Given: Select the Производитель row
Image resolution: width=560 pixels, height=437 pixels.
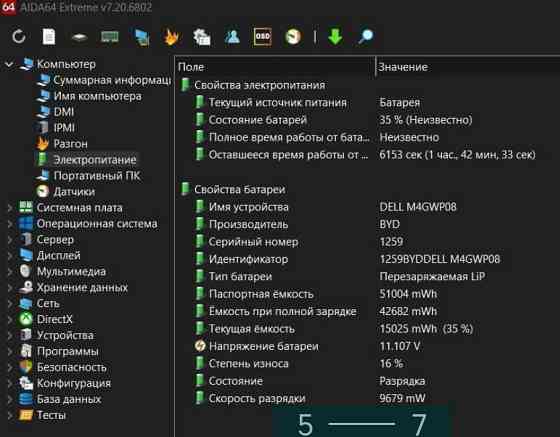Looking at the screenshot, I should click(x=368, y=224).
